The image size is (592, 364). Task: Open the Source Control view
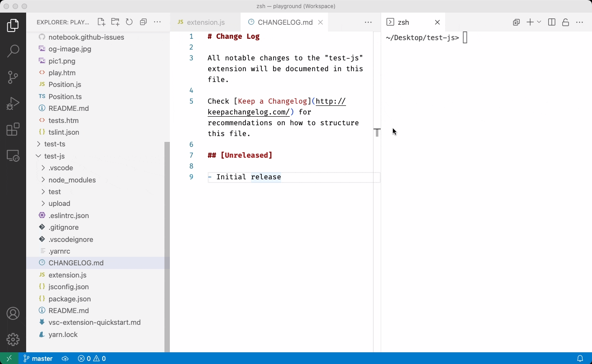click(x=13, y=77)
